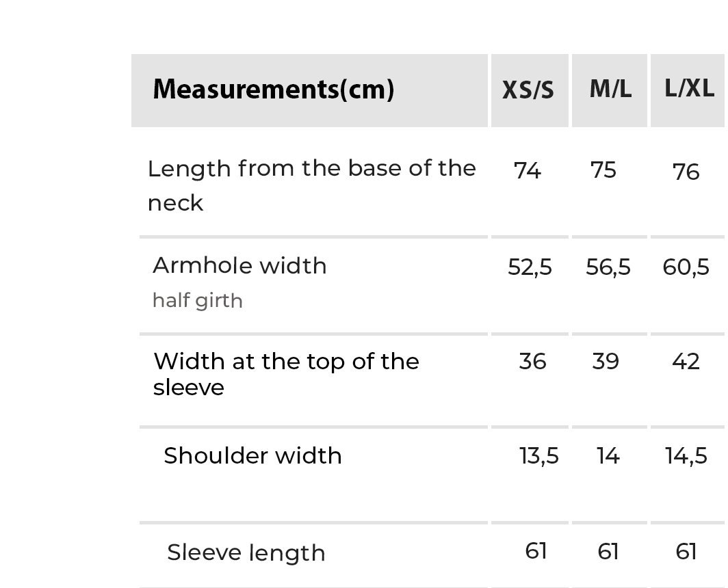Click the 74 length value for XS/S
This screenshot has width=728, height=588.
coord(528,170)
